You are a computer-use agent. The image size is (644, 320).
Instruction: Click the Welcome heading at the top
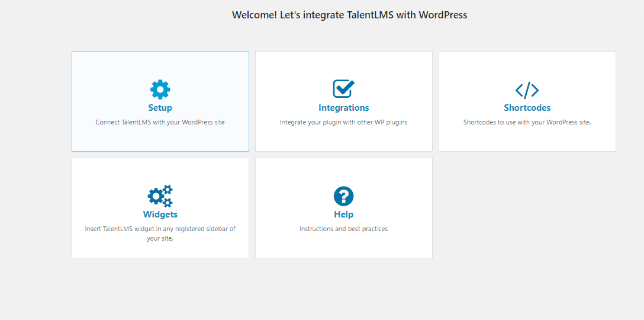349,15
